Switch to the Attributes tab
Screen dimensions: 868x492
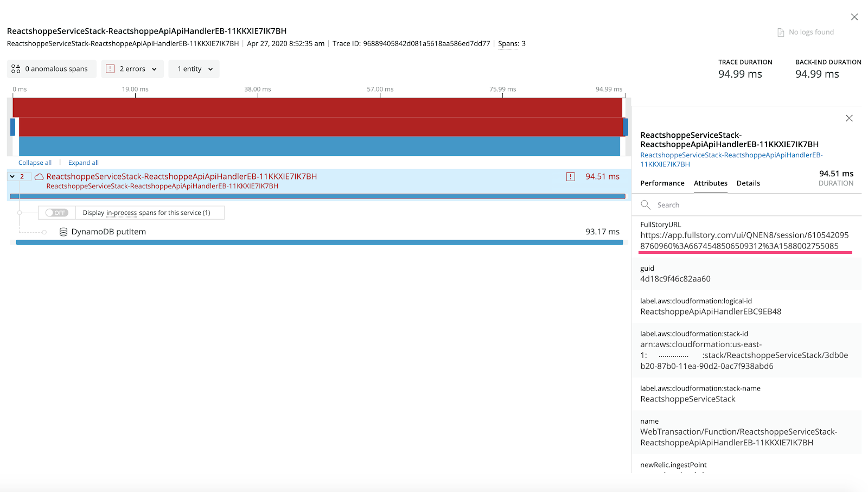[x=711, y=183]
